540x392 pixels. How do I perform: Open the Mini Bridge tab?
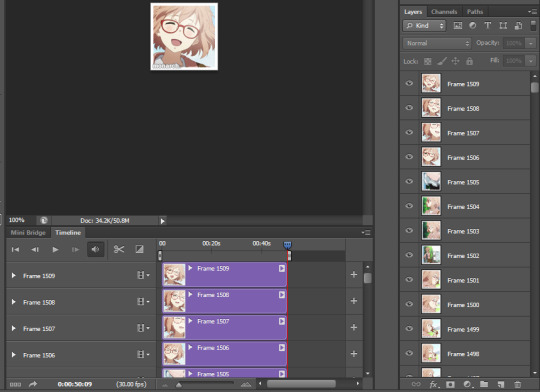click(x=28, y=233)
